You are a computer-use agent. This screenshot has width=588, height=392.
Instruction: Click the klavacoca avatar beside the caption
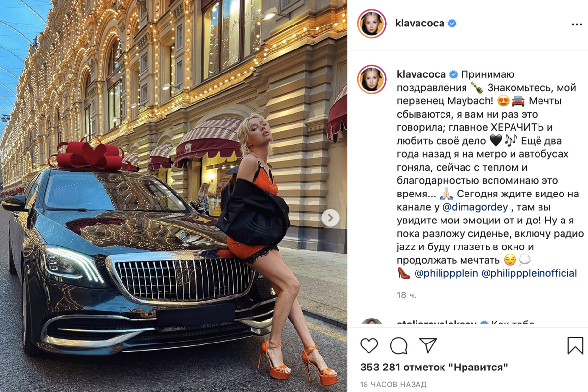point(371,79)
